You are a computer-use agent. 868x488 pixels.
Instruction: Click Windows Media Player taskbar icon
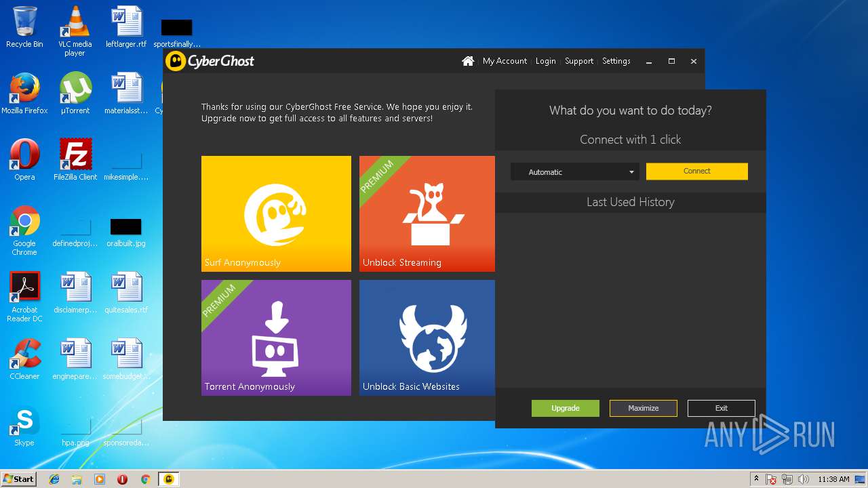100,479
